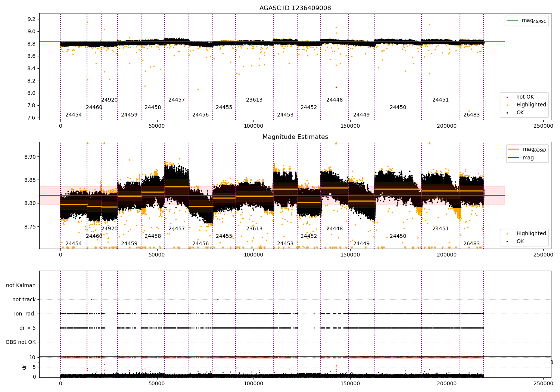Click the red mag legend entry
Screen dimensions: 560x392
point(521,158)
